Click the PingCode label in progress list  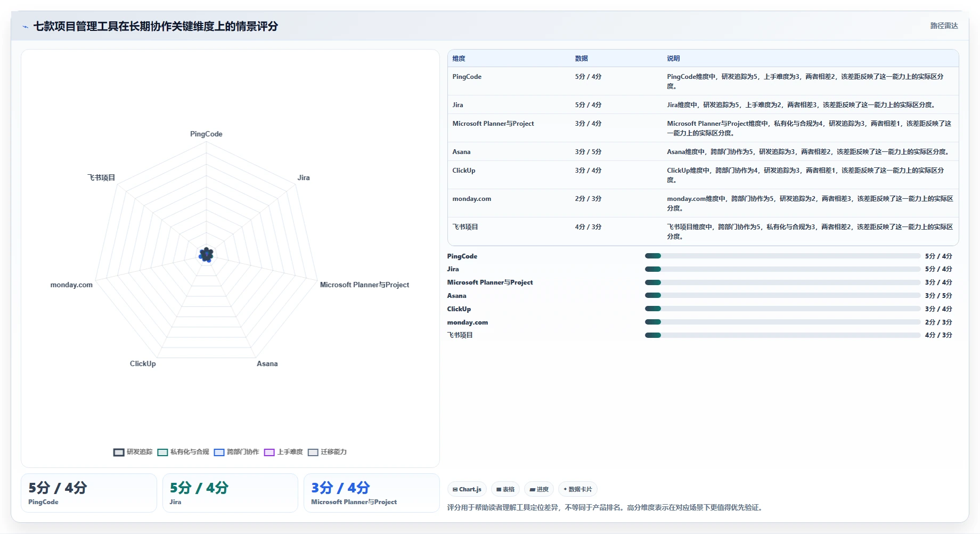[x=462, y=256]
